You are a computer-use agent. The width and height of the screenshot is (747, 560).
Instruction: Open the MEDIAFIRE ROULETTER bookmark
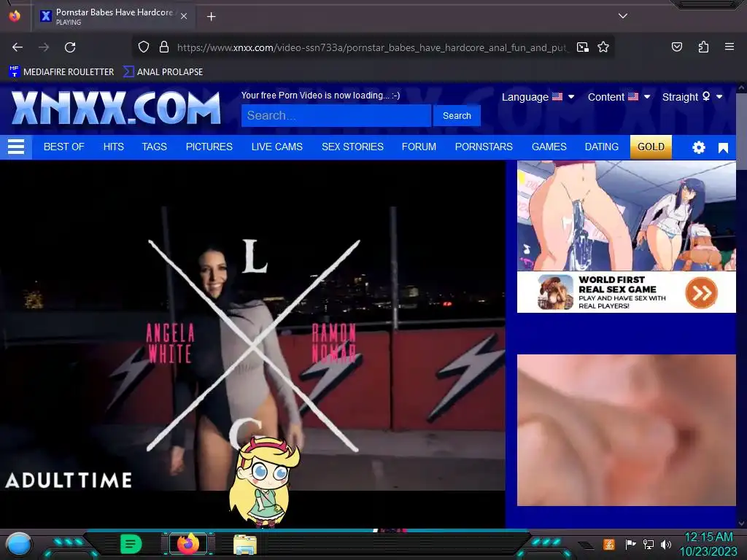tap(61, 72)
